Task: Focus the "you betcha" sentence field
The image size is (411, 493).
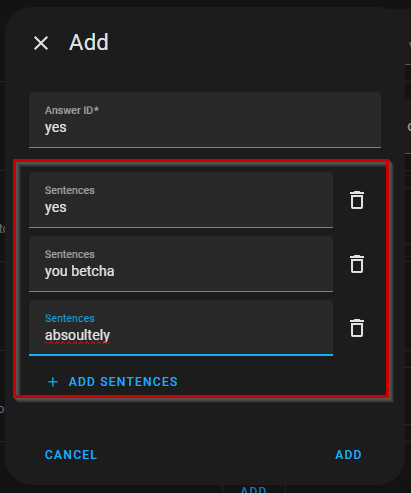Action: (x=181, y=264)
